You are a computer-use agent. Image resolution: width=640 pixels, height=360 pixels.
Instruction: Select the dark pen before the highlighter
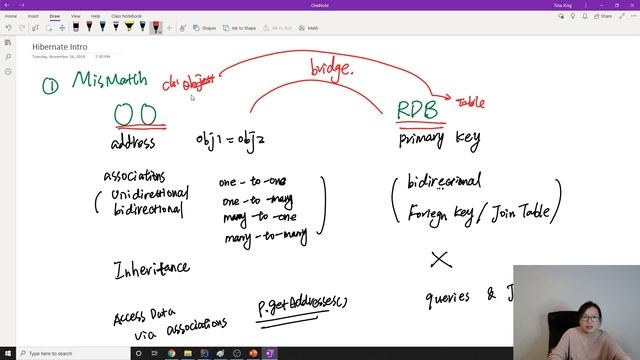[116, 27]
